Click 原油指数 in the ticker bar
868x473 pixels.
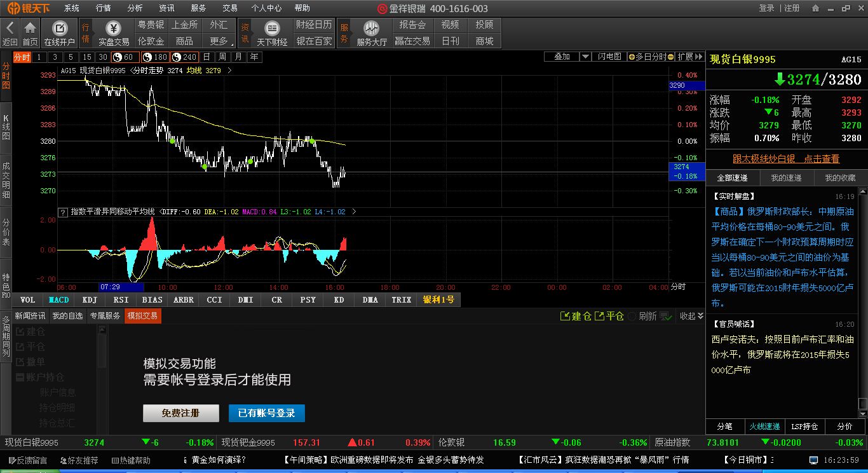point(672,442)
